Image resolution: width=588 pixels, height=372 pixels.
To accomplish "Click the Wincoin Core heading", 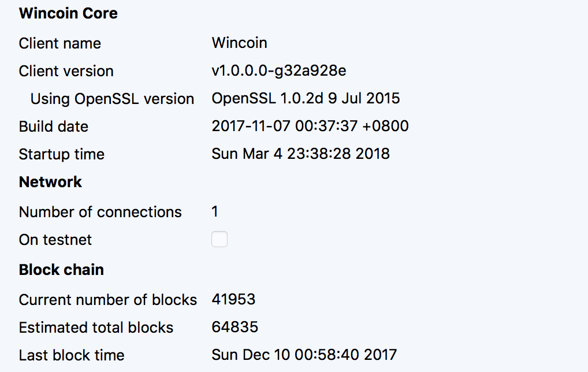I will 68,13.
